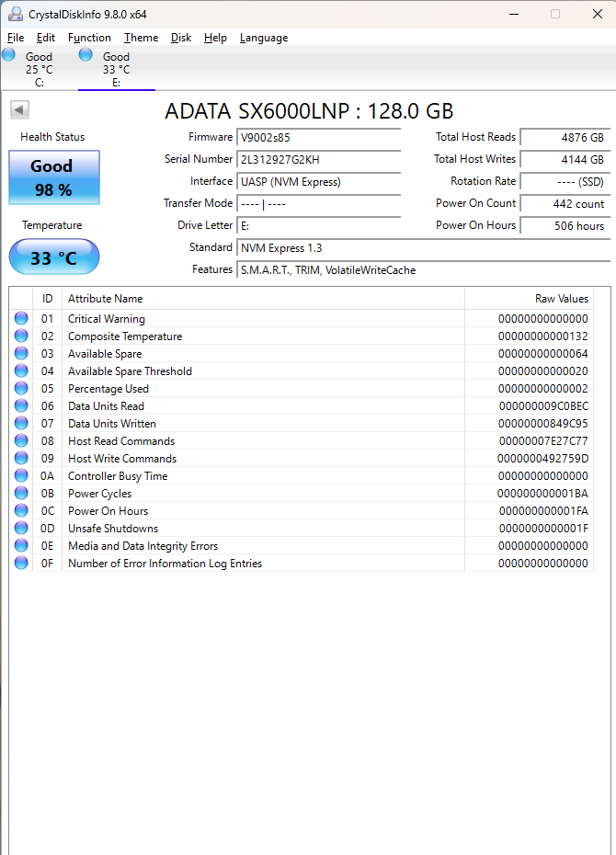Click the Serial Number field
Image resolution: width=616 pixels, height=855 pixels.
[x=318, y=159]
